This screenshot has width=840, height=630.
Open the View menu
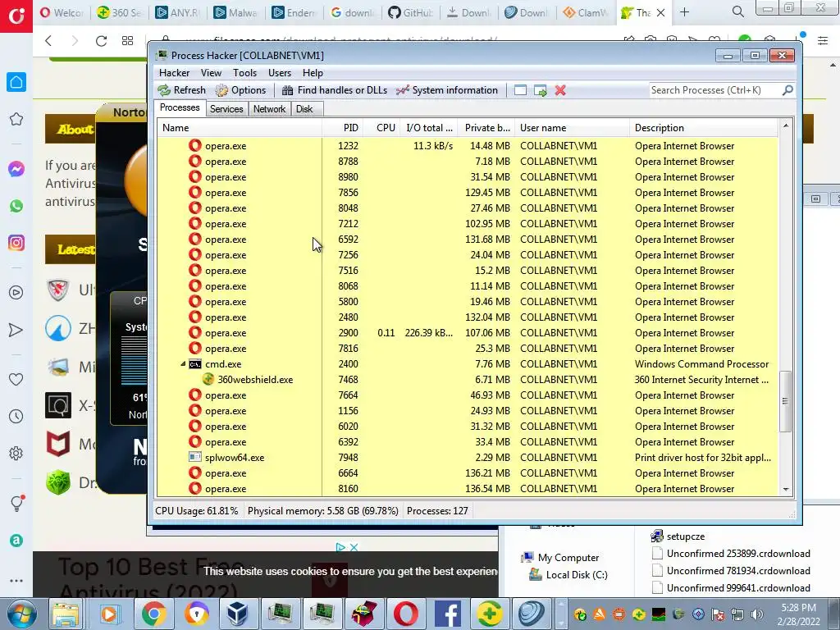[x=211, y=73]
